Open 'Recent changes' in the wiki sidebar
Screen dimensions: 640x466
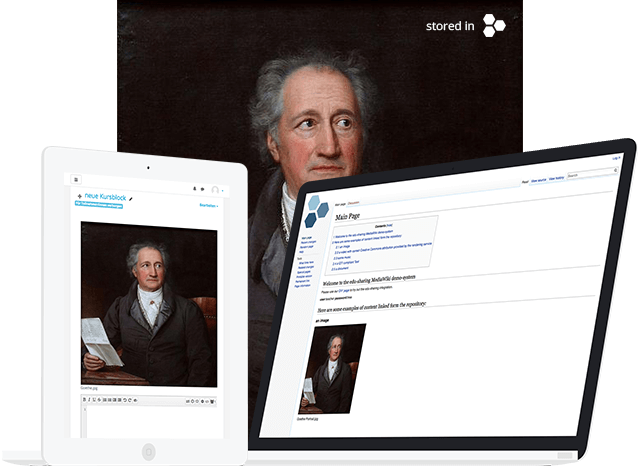[x=309, y=242]
